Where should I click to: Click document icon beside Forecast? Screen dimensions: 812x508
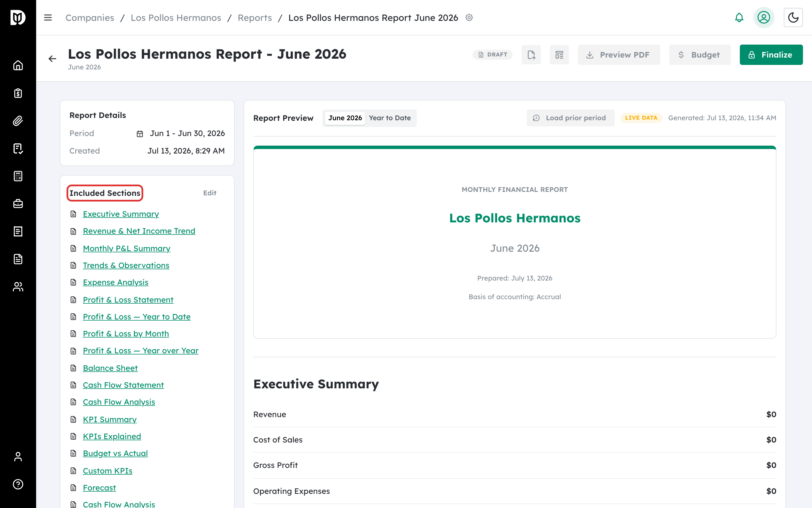click(x=73, y=488)
